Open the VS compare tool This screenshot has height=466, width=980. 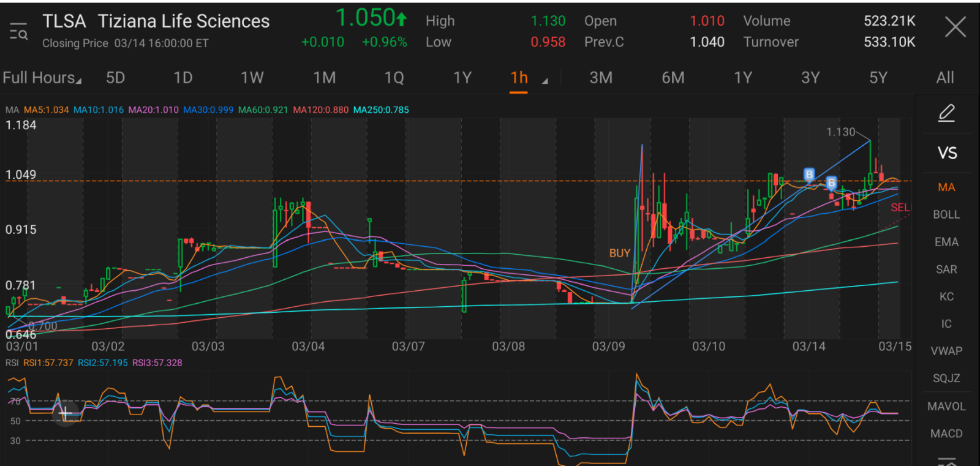[x=947, y=153]
